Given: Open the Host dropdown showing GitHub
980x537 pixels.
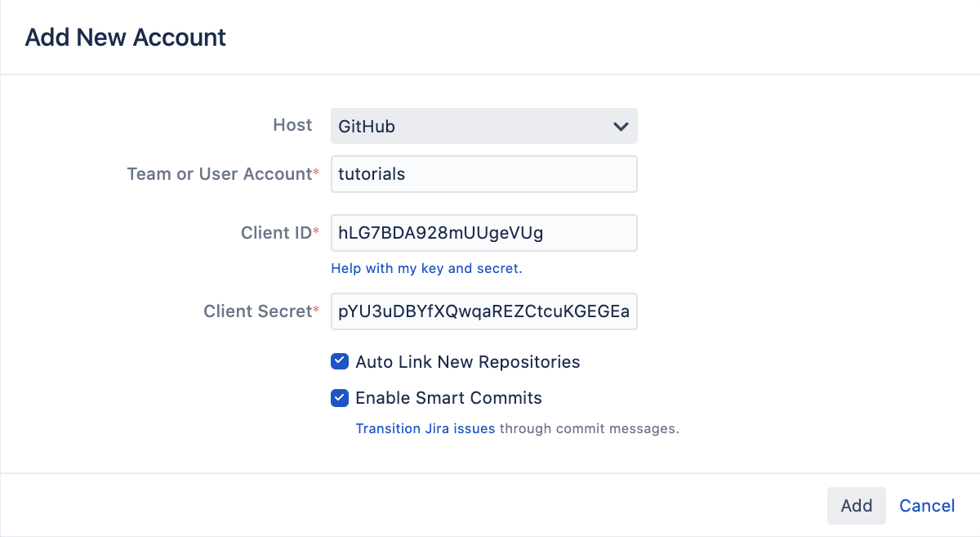Looking at the screenshot, I should pyautogui.click(x=483, y=127).
